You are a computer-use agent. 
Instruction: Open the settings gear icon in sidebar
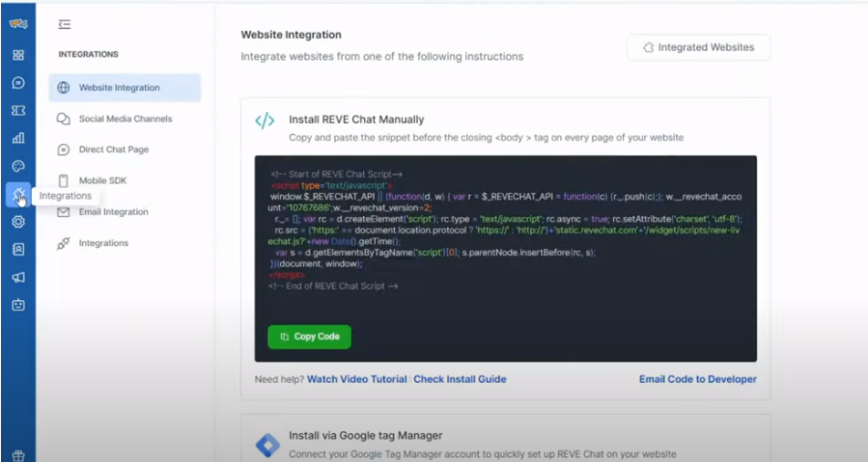(x=18, y=222)
